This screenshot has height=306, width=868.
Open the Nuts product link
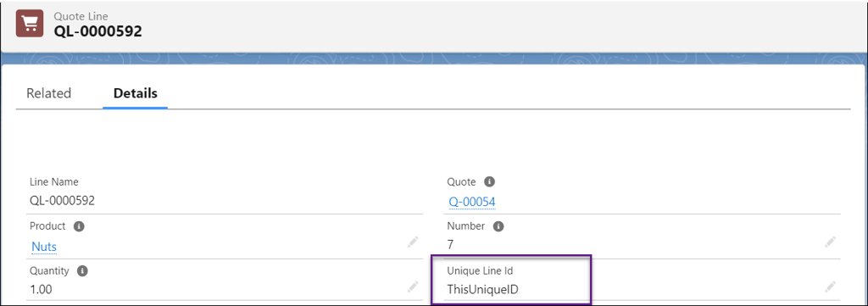(x=44, y=246)
